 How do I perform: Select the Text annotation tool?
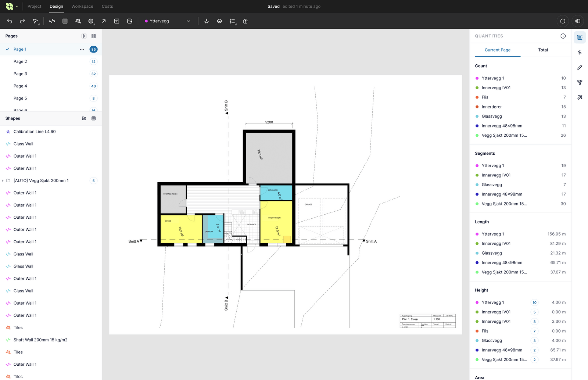coord(116,21)
